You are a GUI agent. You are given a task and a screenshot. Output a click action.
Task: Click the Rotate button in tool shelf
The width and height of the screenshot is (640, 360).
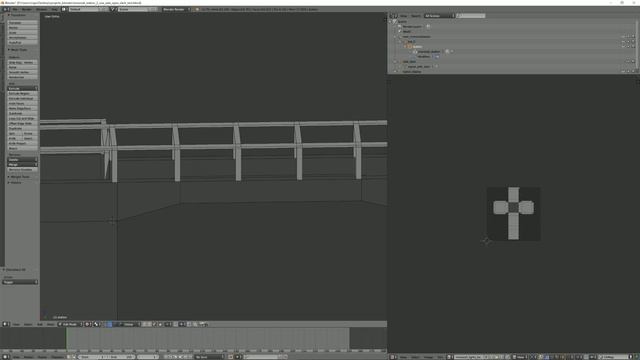[22, 28]
